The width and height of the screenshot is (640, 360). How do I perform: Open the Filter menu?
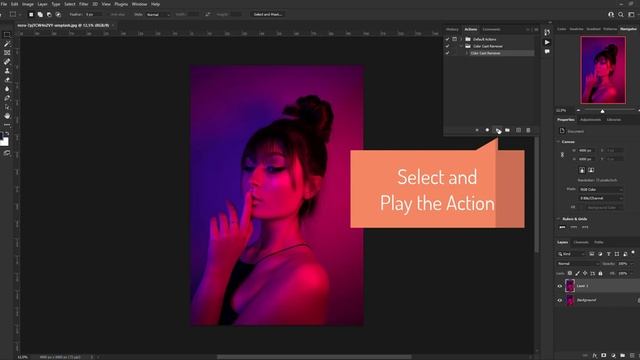[x=84, y=4]
